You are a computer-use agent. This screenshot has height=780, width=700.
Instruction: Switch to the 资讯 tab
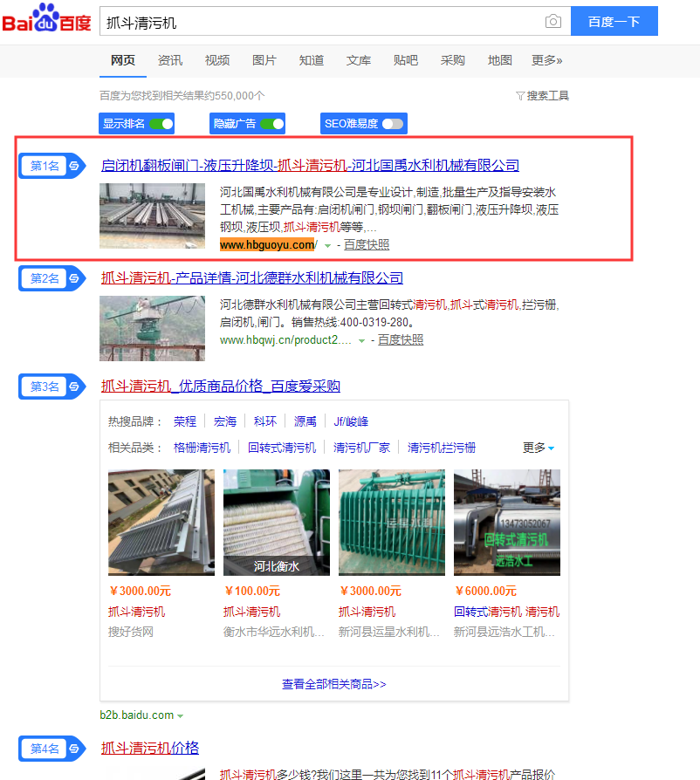[x=170, y=60]
